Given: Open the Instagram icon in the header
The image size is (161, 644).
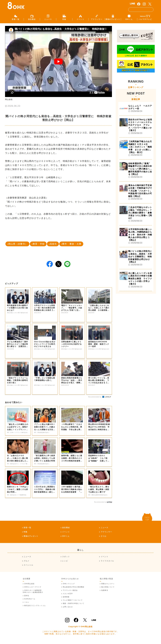Looking at the screenshot, I should (144, 4).
